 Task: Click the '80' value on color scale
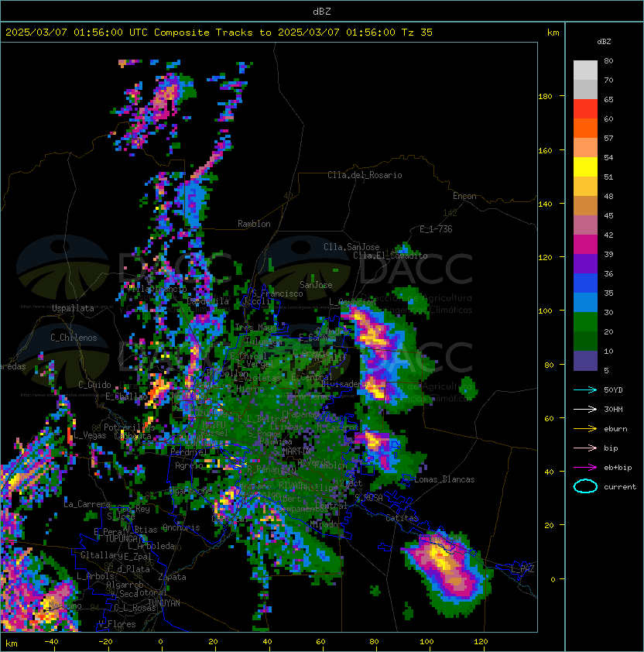point(608,60)
